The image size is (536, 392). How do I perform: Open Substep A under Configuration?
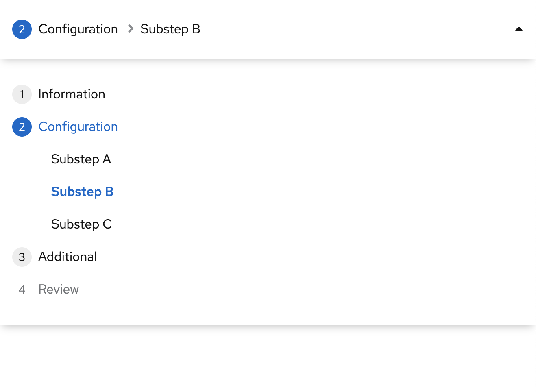[x=81, y=159]
